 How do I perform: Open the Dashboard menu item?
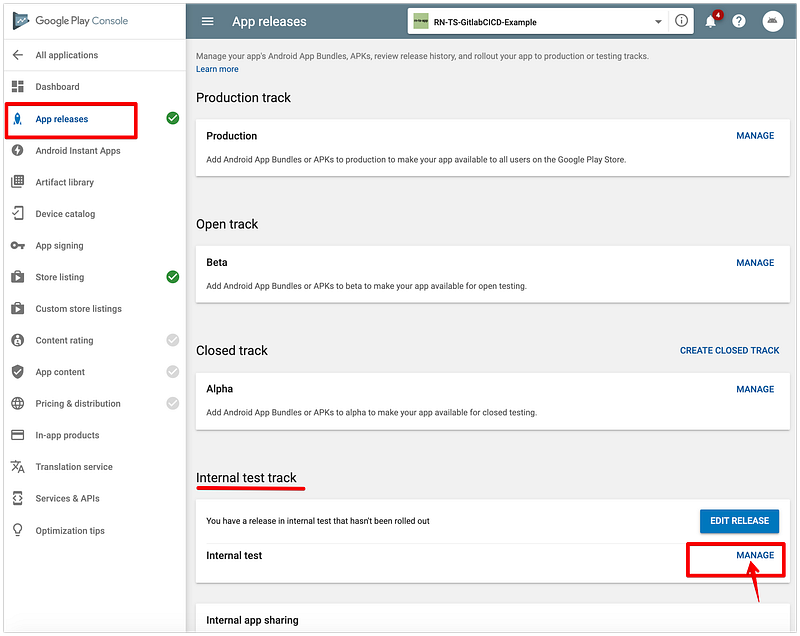(x=57, y=87)
